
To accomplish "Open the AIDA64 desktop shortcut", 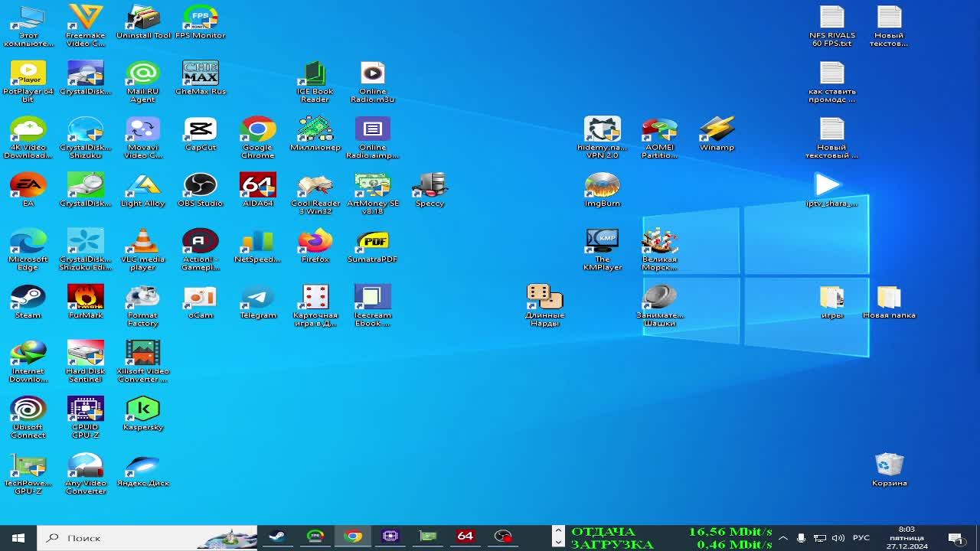I will pos(258,190).
